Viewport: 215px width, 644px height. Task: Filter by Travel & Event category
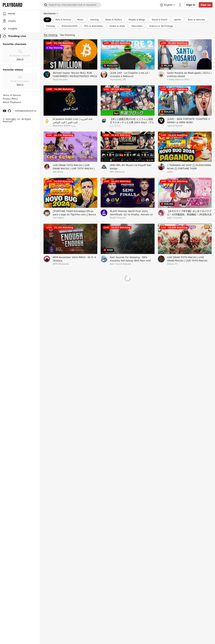tap(159, 20)
